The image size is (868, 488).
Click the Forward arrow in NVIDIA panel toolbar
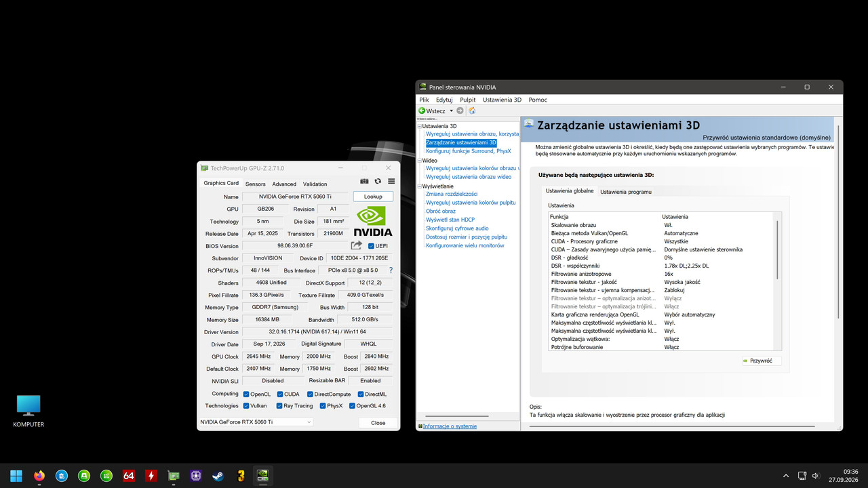click(x=460, y=110)
